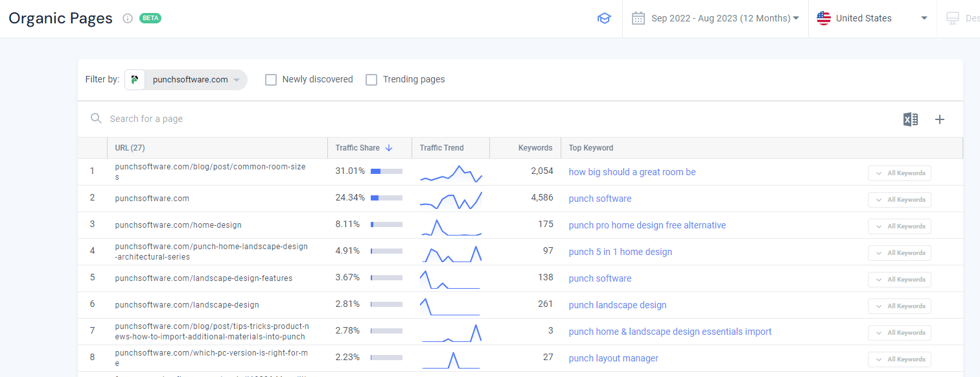Open keyword 'punch home & landscape design essentials import'
Screen dimensions: 980x377
click(670, 332)
